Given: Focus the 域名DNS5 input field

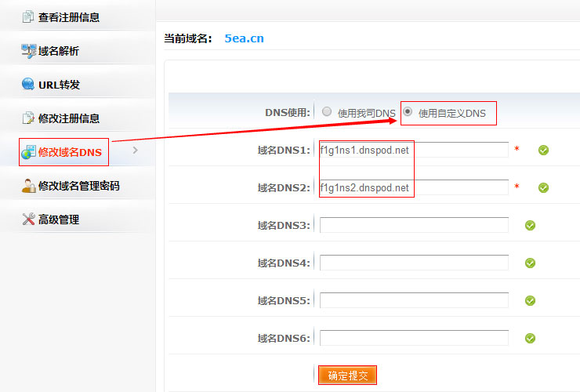Looking at the screenshot, I should pyautogui.click(x=414, y=300).
